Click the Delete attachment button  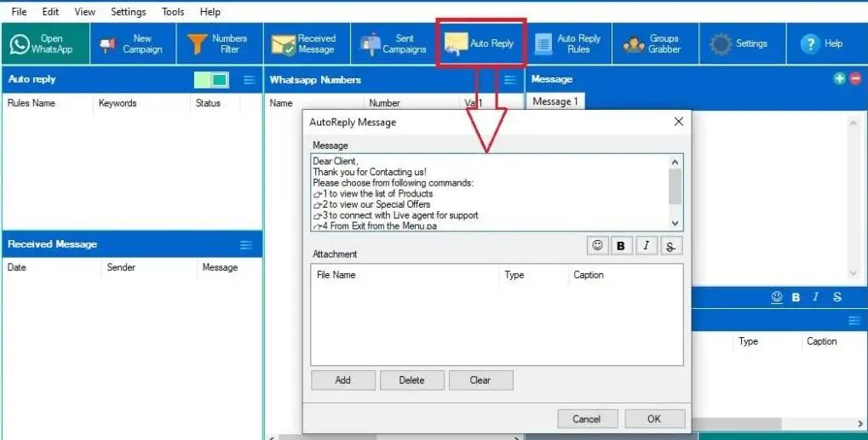[412, 380]
